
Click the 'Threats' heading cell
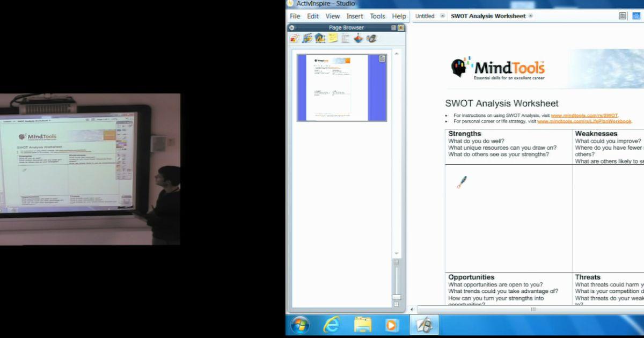pos(588,277)
